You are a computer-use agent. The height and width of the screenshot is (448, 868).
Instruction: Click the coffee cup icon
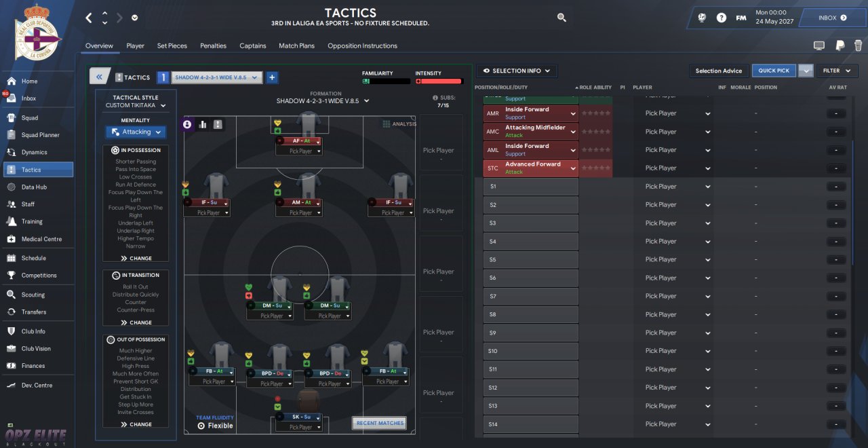point(858,45)
